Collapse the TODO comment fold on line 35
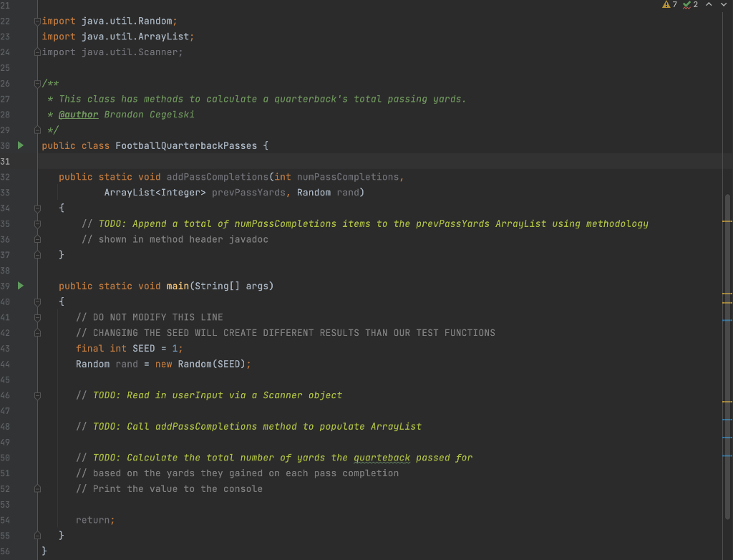733x560 pixels. pos(36,223)
